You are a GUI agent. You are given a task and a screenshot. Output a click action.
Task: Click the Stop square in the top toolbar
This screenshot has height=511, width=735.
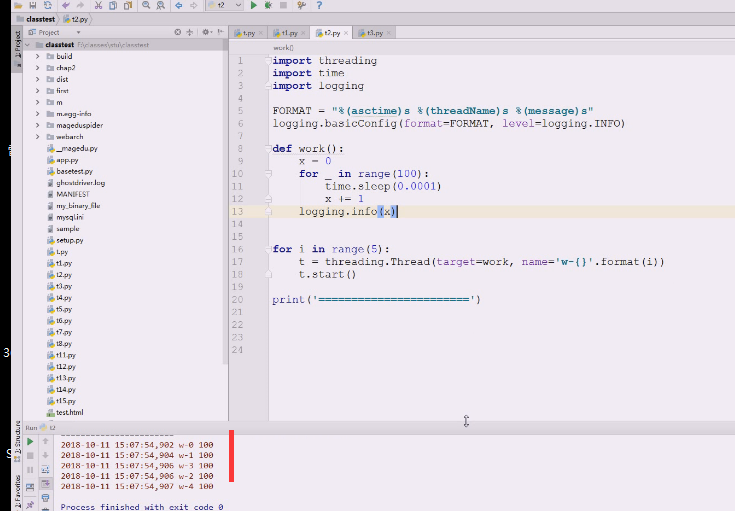283,5
